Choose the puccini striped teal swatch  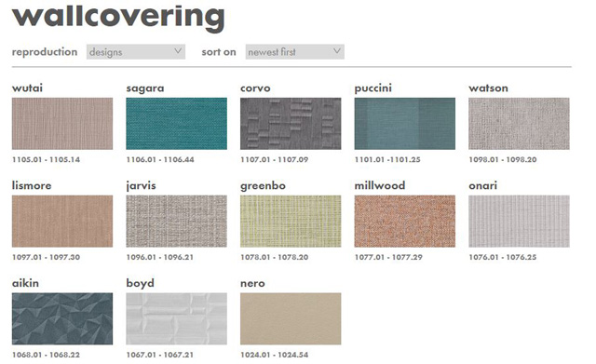[x=405, y=124]
